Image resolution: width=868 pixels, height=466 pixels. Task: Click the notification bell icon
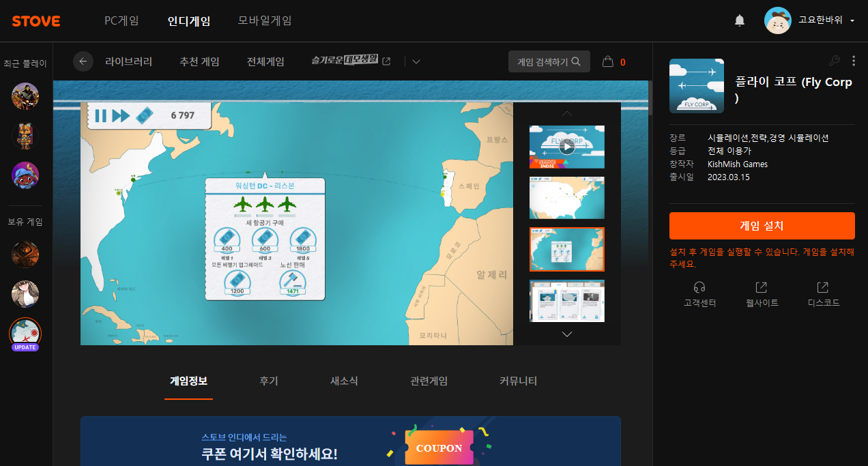[x=740, y=20]
